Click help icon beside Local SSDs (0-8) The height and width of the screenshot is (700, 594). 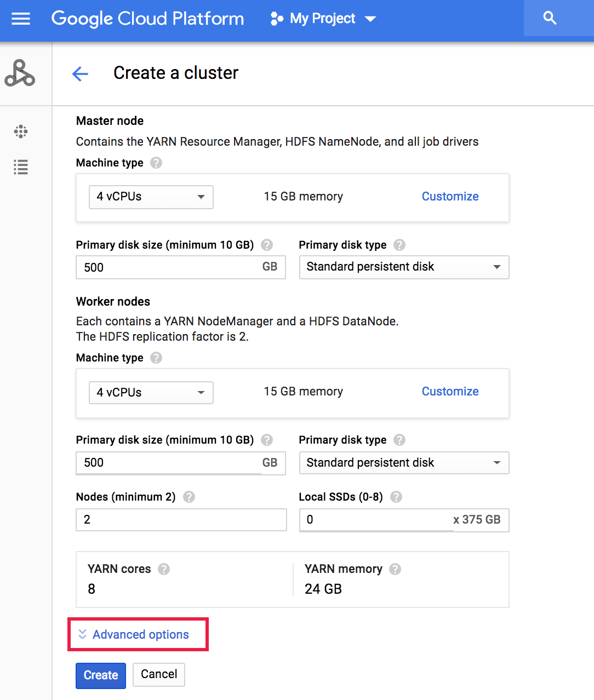coord(396,497)
